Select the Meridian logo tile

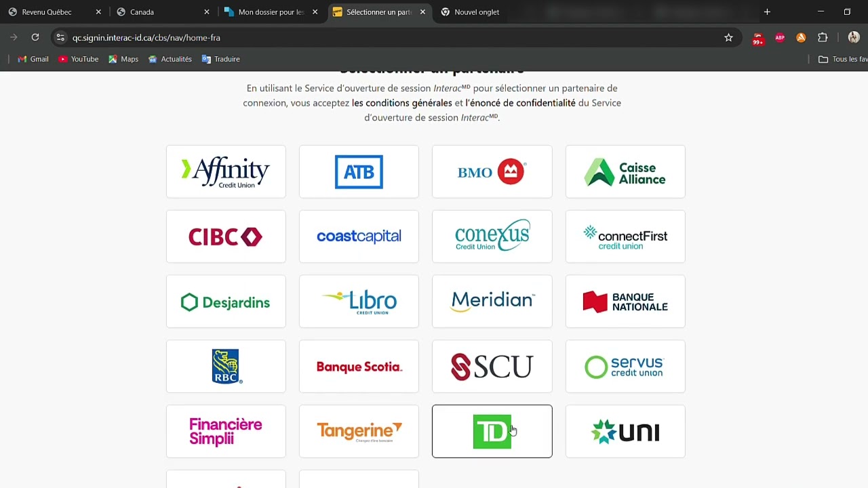click(x=492, y=302)
